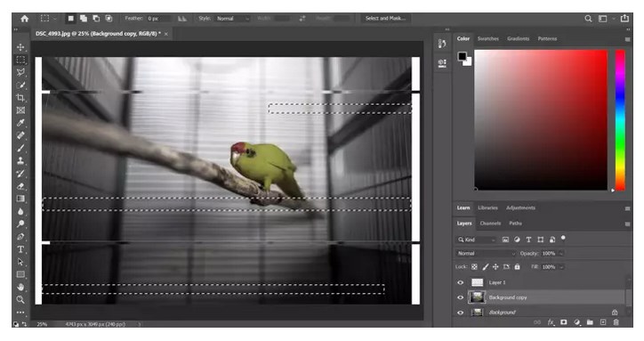Toggle Lock transparent pixels

pos(474,267)
